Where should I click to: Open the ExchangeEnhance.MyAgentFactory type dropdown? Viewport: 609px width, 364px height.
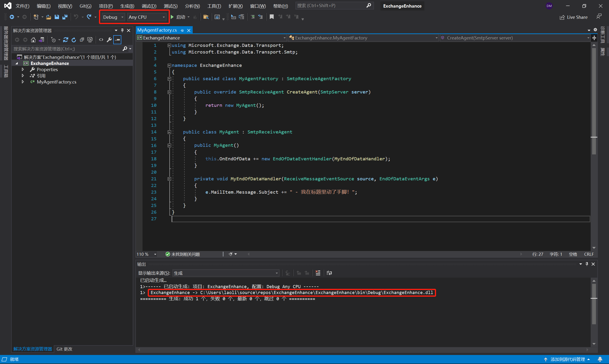(363, 38)
